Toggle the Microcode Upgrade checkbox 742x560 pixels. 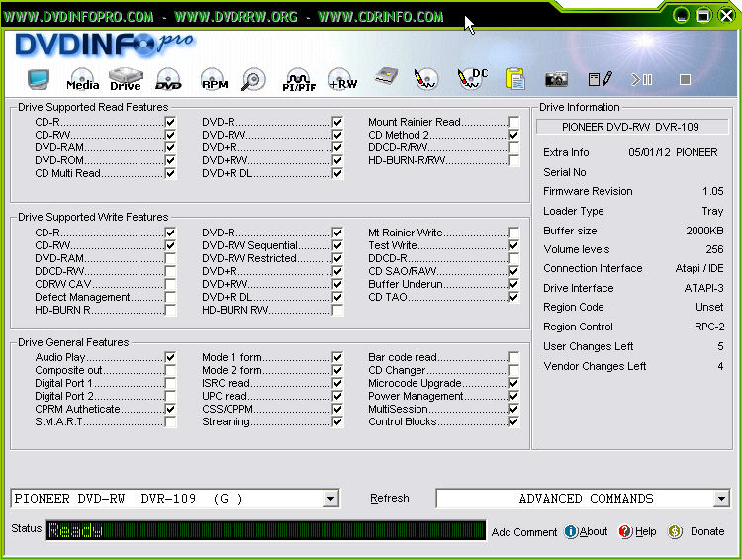(x=513, y=383)
